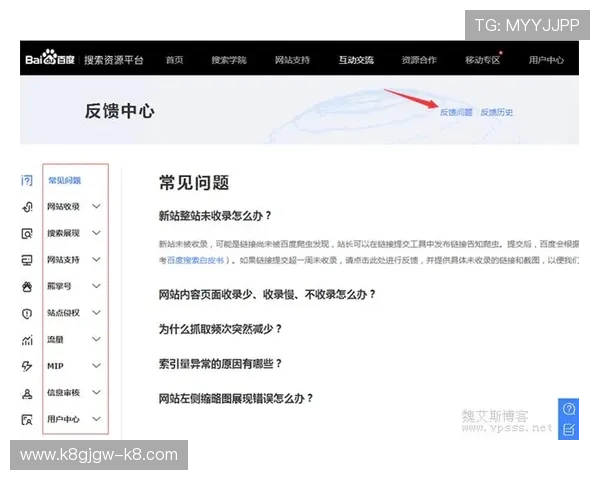Click the Baidu logo in header
The height and width of the screenshot is (480, 600).
(x=50, y=58)
